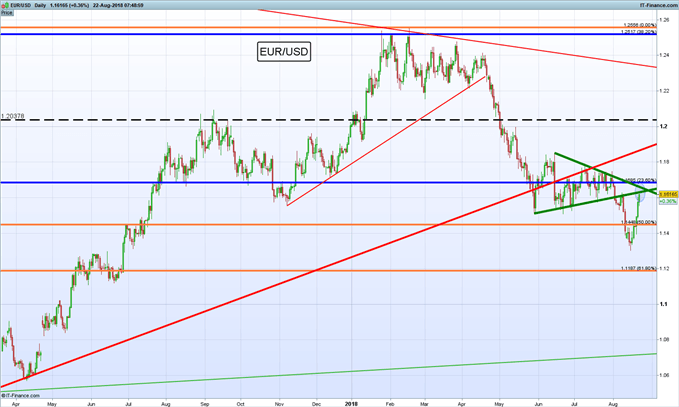This screenshot has height=407, width=679.
Task: Click the May label just after Apr on the time axis
Action: [x=52, y=404]
